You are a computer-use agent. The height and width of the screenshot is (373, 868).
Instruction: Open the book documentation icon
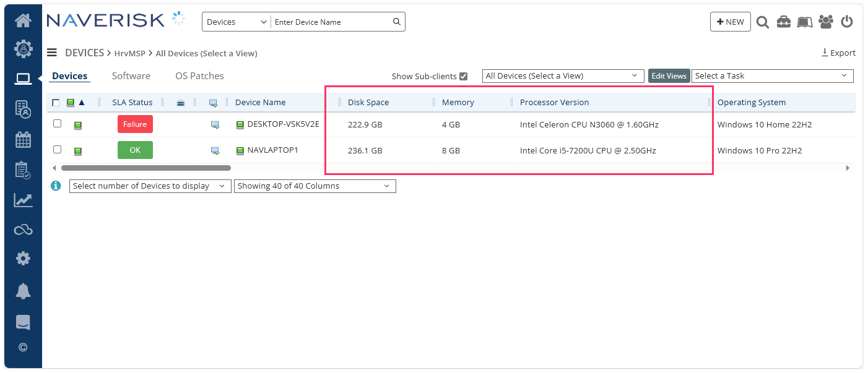click(x=804, y=22)
